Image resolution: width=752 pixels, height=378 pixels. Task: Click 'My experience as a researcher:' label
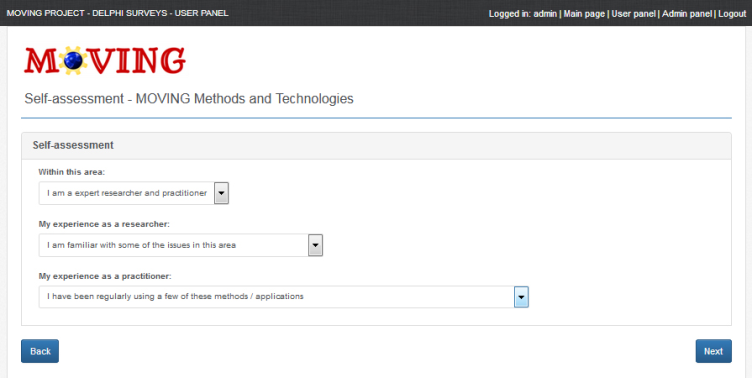point(104,224)
